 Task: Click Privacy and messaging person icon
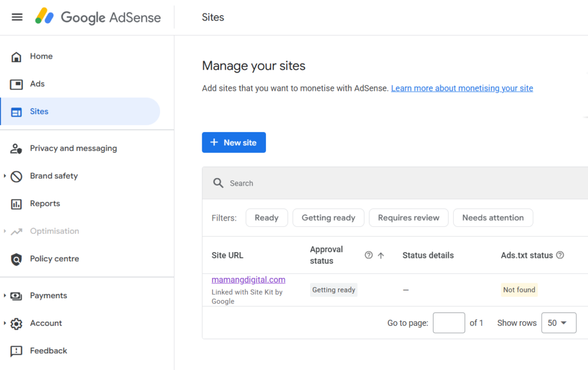click(16, 149)
